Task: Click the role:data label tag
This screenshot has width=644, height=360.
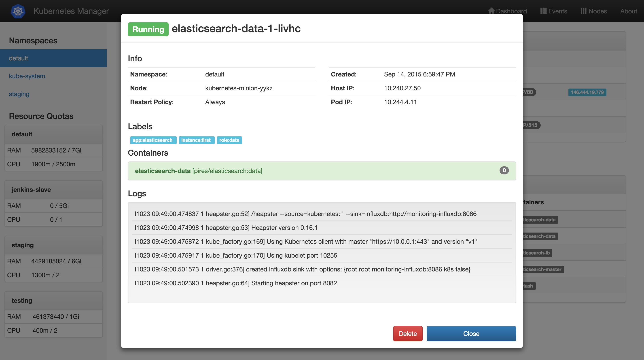Action: pyautogui.click(x=229, y=140)
